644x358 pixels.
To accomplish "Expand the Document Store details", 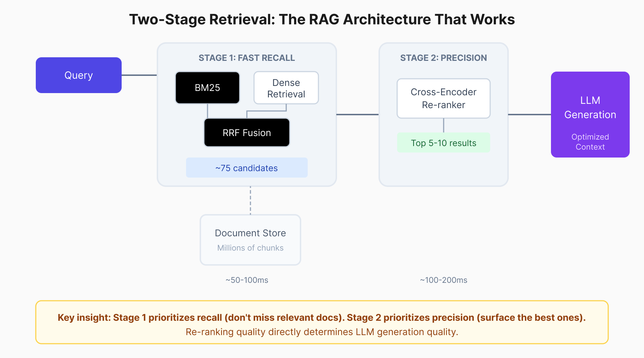I will (x=250, y=239).
